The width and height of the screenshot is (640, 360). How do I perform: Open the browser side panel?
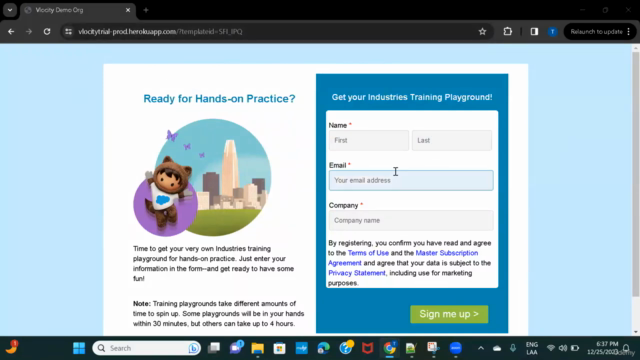pyautogui.click(x=534, y=31)
